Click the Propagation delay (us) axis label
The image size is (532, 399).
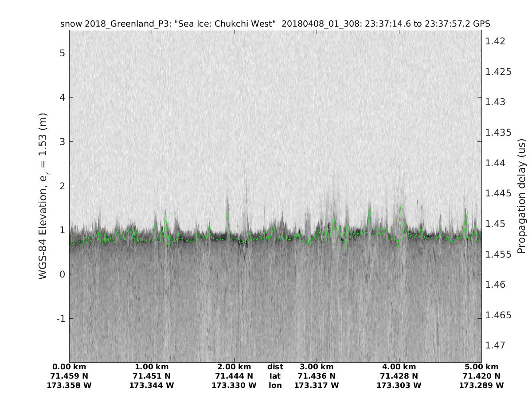[x=521, y=196]
